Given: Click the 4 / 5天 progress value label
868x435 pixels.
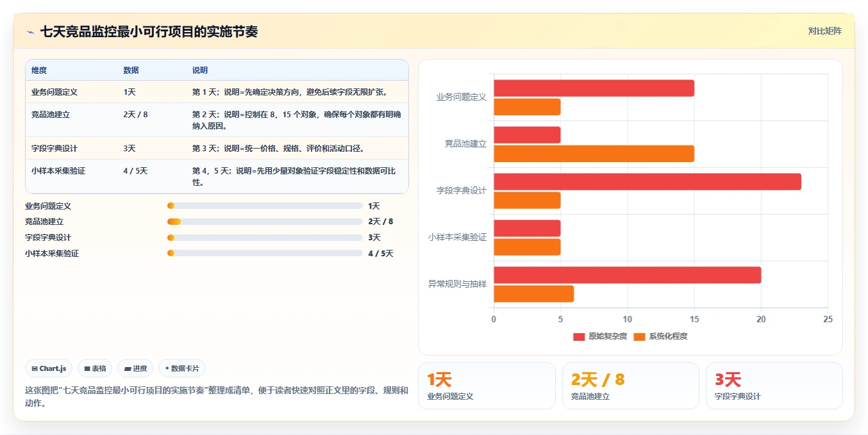Looking at the screenshot, I should 381,254.
